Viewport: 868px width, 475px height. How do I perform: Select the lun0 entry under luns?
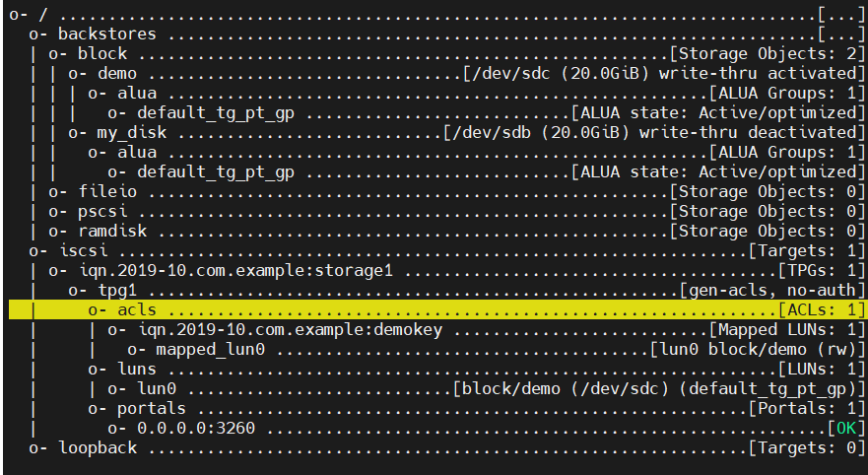click(x=157, y=388)
